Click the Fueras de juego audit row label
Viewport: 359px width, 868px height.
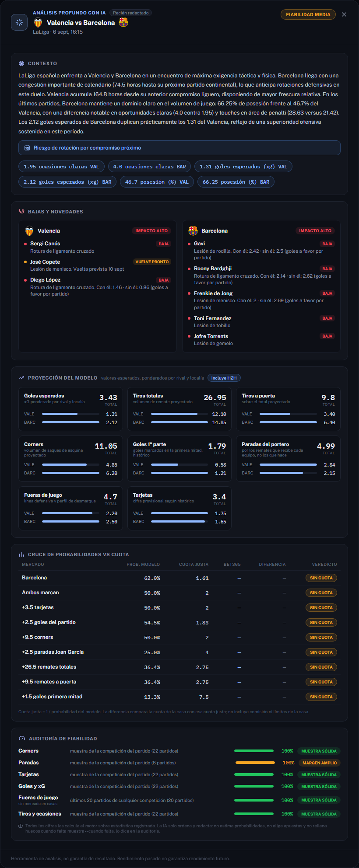coord(38,798)
